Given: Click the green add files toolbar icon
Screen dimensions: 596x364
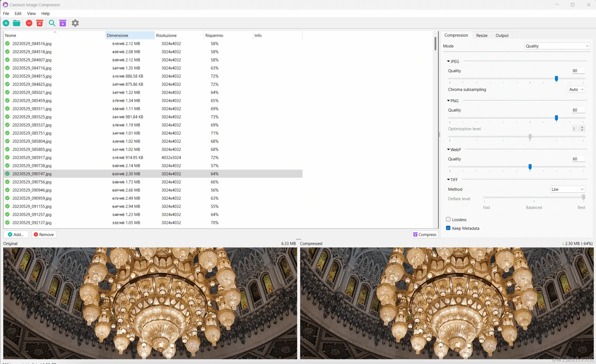Looking at the screenshot, I should [6, 23].
